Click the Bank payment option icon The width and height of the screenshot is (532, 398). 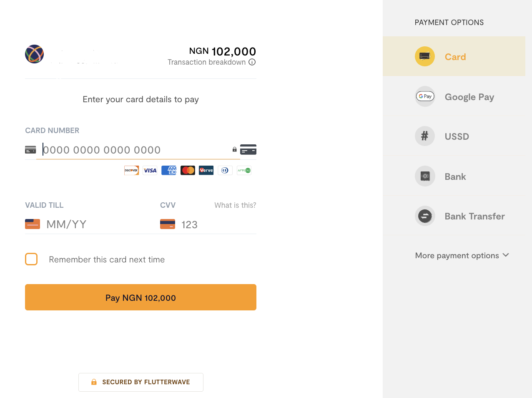tap(425, 176)
